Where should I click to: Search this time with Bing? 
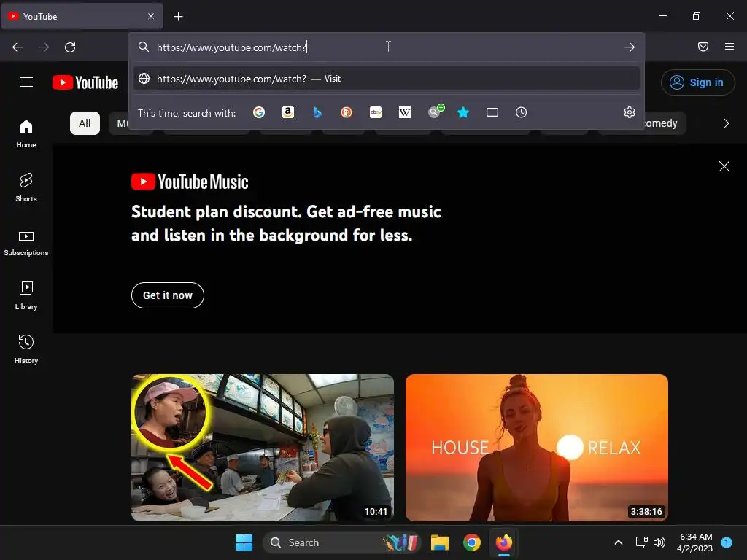point(317,112)
